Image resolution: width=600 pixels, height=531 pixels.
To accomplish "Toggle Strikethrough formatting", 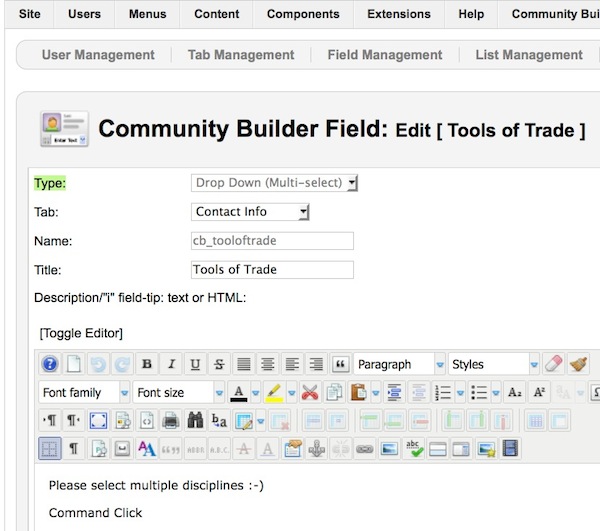I will 219,364.
